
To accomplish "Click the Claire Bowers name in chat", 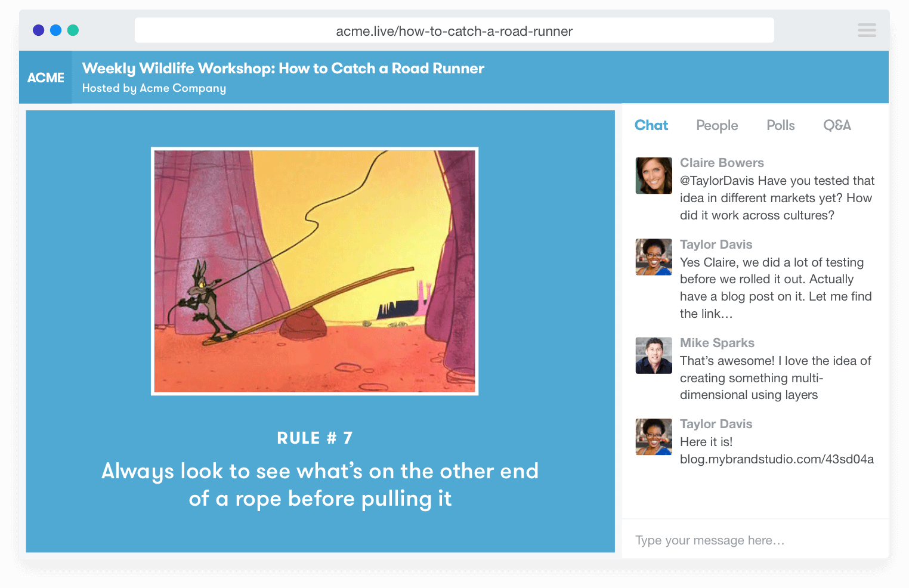I will point(722,163).
